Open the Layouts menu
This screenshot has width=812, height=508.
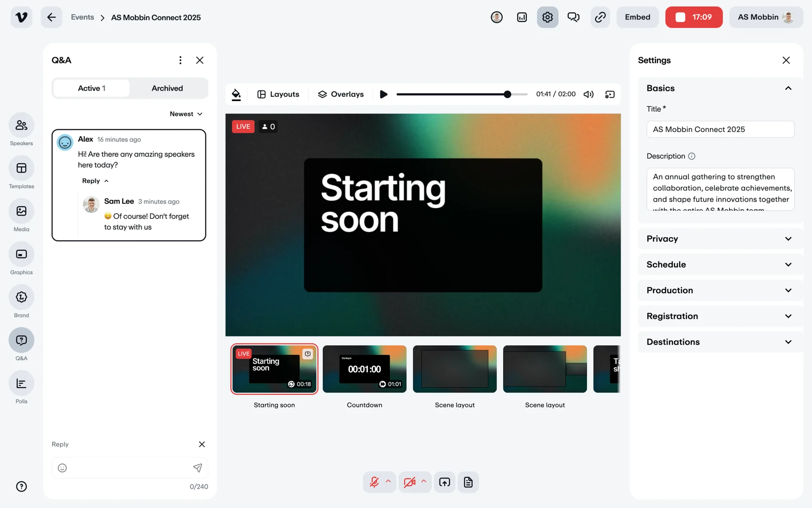click(x=278, y=94)
